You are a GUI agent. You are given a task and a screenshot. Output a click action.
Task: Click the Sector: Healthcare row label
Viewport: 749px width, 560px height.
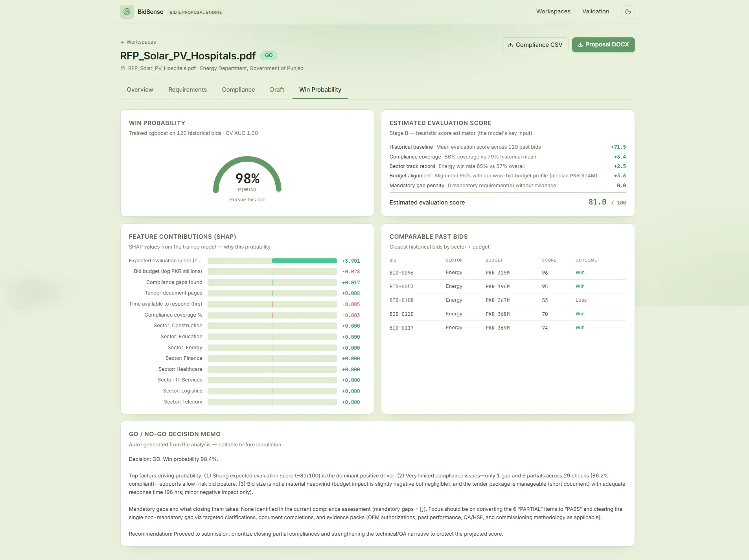[x=180, y=369]
